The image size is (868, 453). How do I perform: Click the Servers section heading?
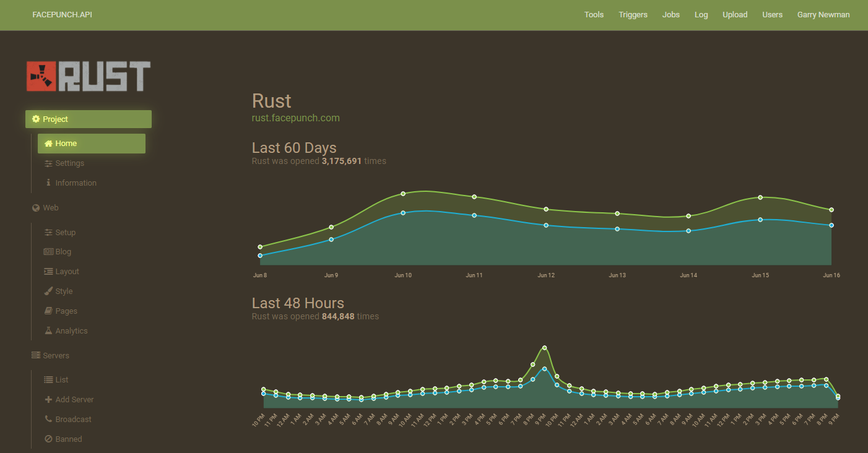pyautogui.click(x=51, y=356)
